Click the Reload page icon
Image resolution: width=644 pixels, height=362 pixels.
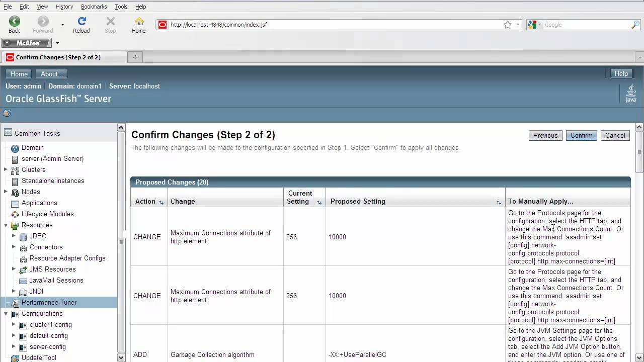coord(82,21)
